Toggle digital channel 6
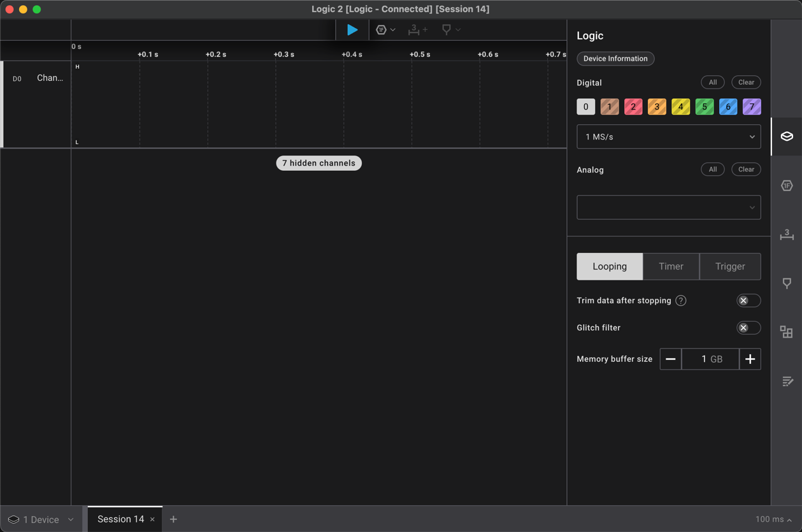802x532 pixels. [728, 106]
